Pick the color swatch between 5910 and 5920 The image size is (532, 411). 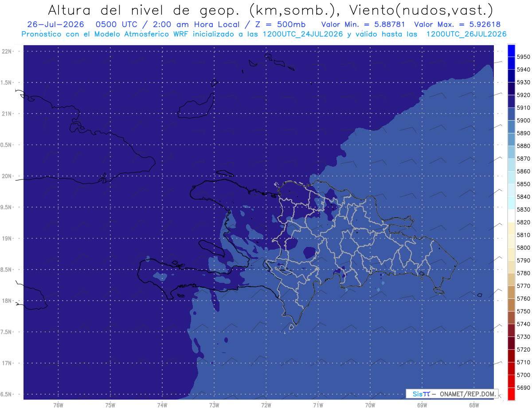[x=511, y=102]
